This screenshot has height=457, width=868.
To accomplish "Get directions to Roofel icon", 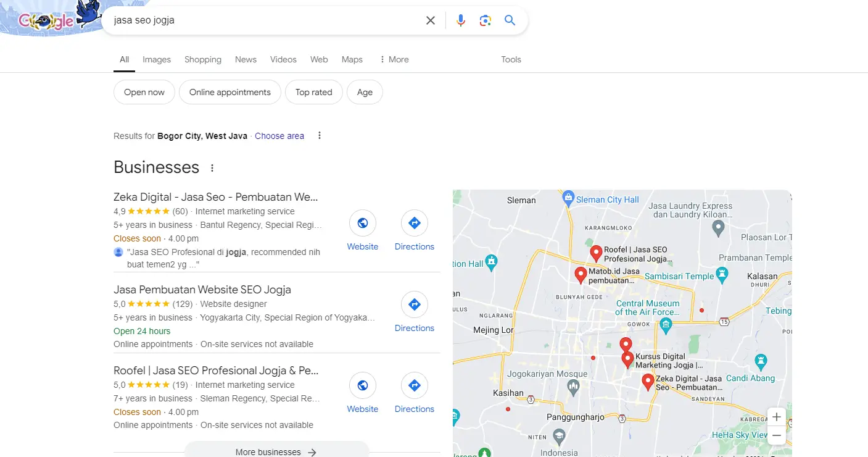I will pos(415,385).
